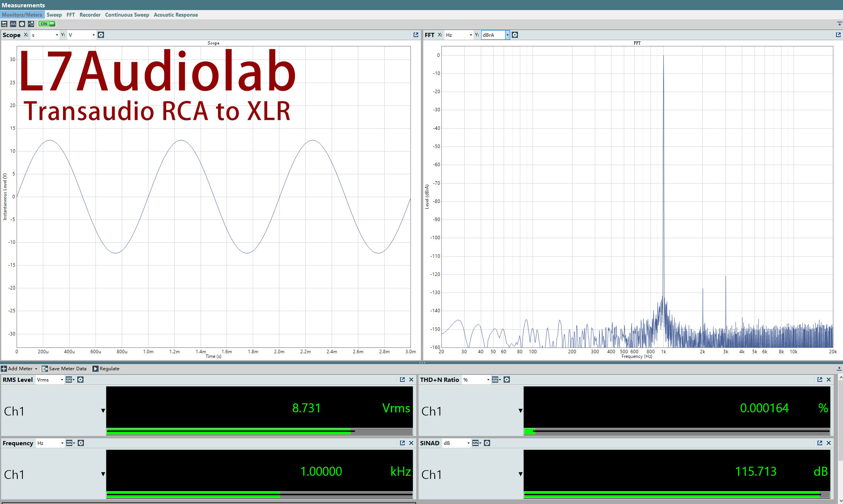Screen dimensions: 843x504
Task: Open RMS Level meter display-type icon
Action: pos(70,380)
